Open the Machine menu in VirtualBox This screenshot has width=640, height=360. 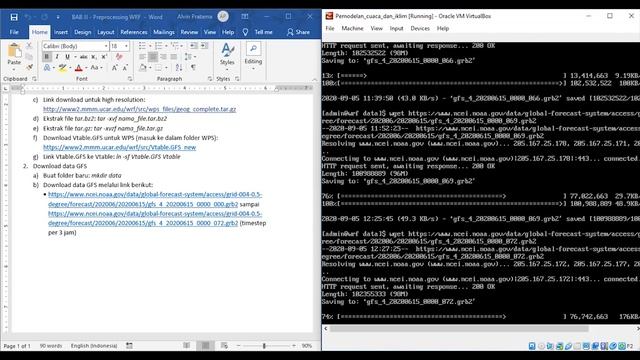352,28
